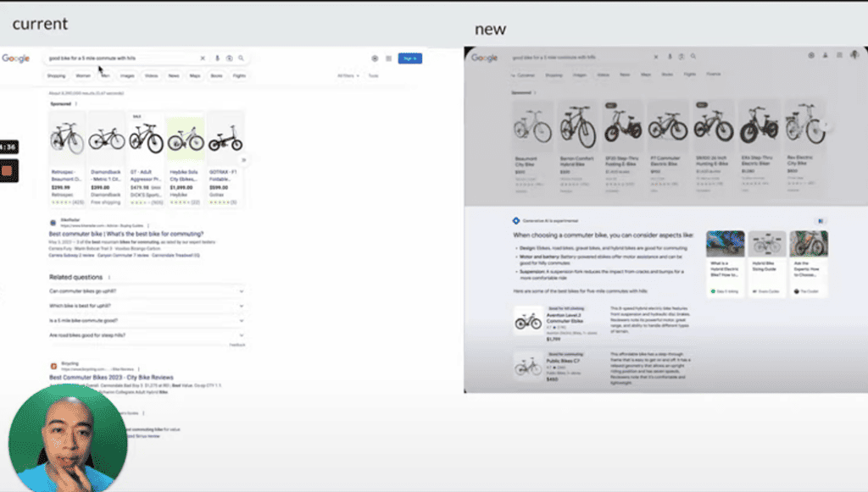Click the blue Sign in button
The image size is (868, 492).
pos(409,58)
